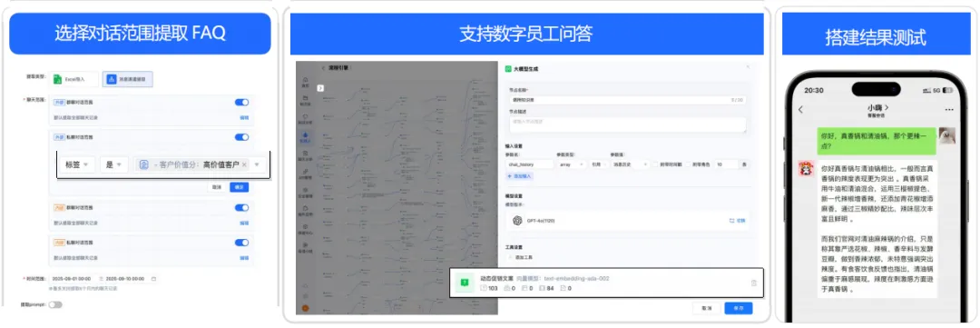Image resolution: width=980 pixels, height=328 pixels.
Task: Click the orange avatar at sidebar bottom
Action: pos(305,307)
